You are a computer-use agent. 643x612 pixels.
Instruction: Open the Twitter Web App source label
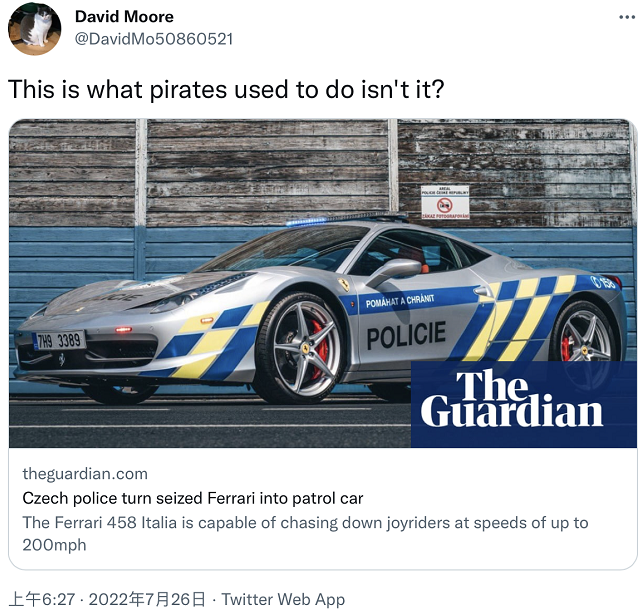[x=283, y=599]
